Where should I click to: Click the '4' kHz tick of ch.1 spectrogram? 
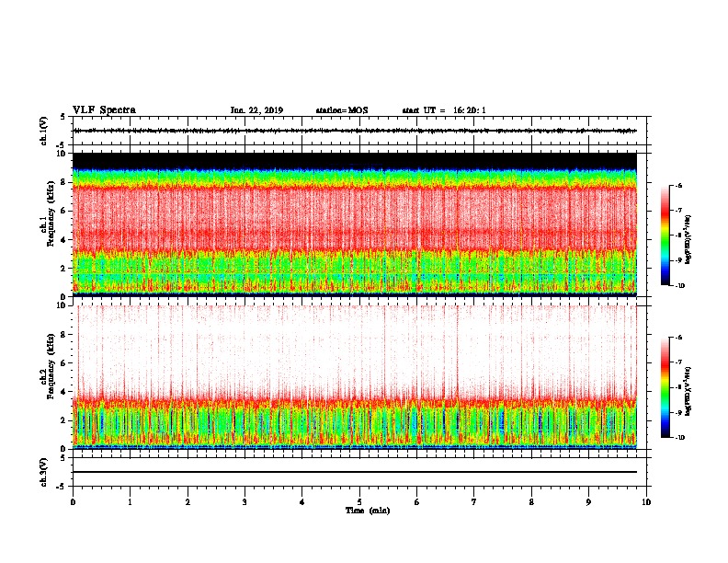tap(64, 240)
